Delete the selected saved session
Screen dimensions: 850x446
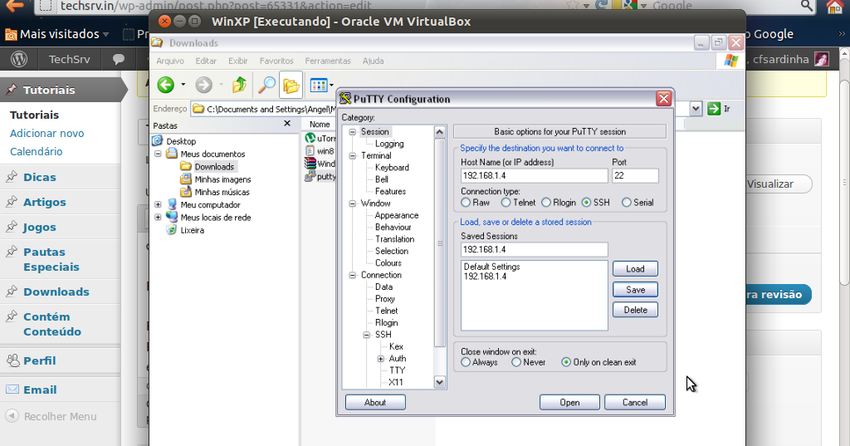tap(635, 310)
